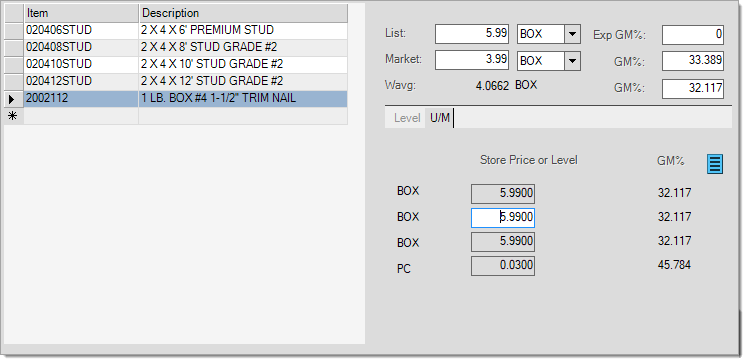Switch to the U/M tab
The width and height of the screenshot is (746, 362).
440,118
